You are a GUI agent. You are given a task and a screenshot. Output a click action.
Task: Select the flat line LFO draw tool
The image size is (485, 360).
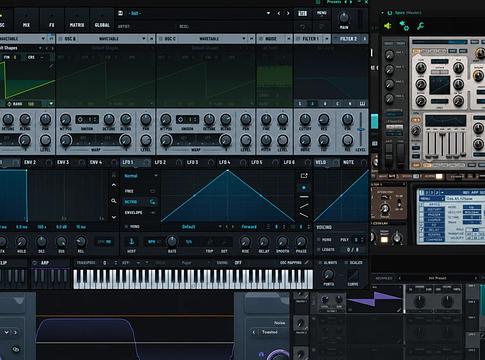click(304, 197)
